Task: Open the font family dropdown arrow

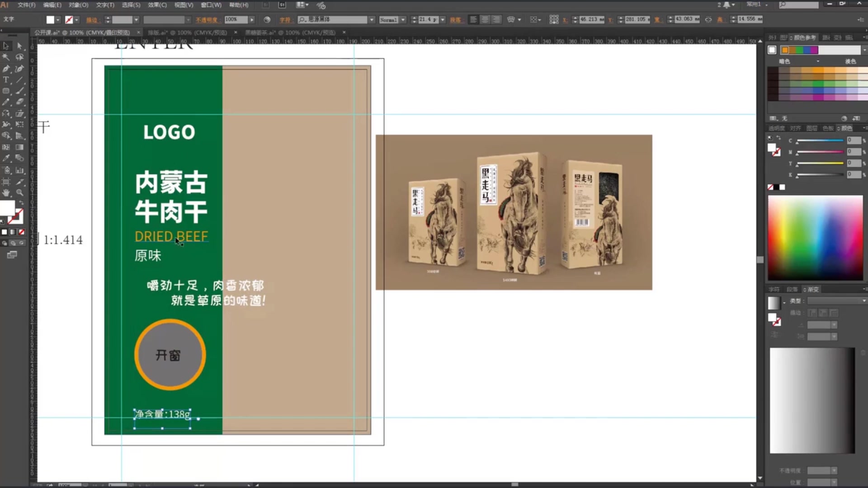Action: click(372, 20)
